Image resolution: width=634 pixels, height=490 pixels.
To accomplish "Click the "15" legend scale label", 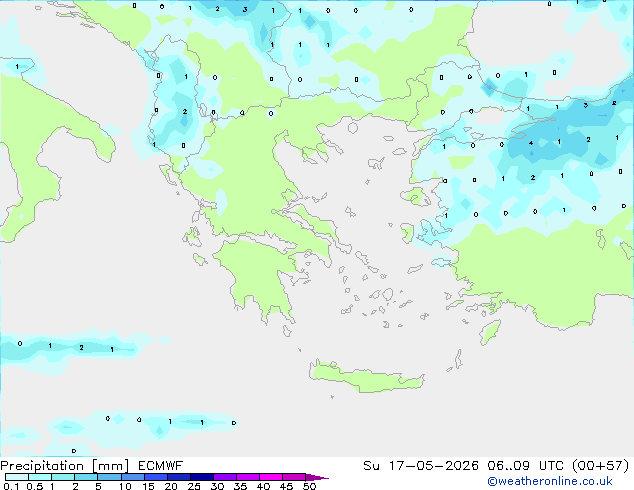I will click(x=148, y=486).
